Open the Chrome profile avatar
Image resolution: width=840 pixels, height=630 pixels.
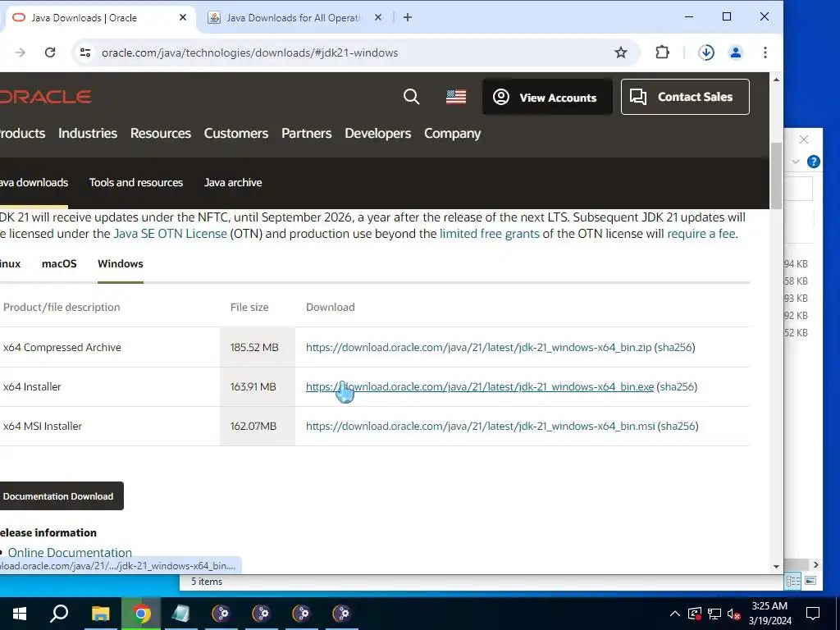(736, 52)
